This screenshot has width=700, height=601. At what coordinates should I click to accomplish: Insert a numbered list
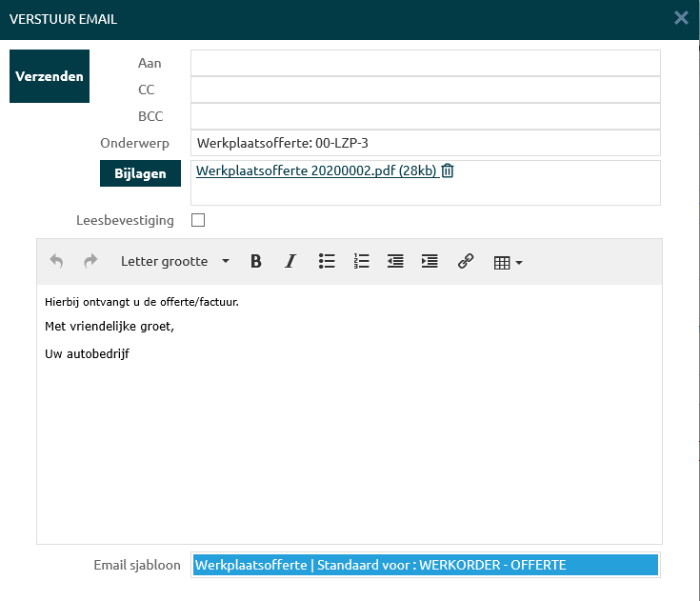[x=361, y=261]
